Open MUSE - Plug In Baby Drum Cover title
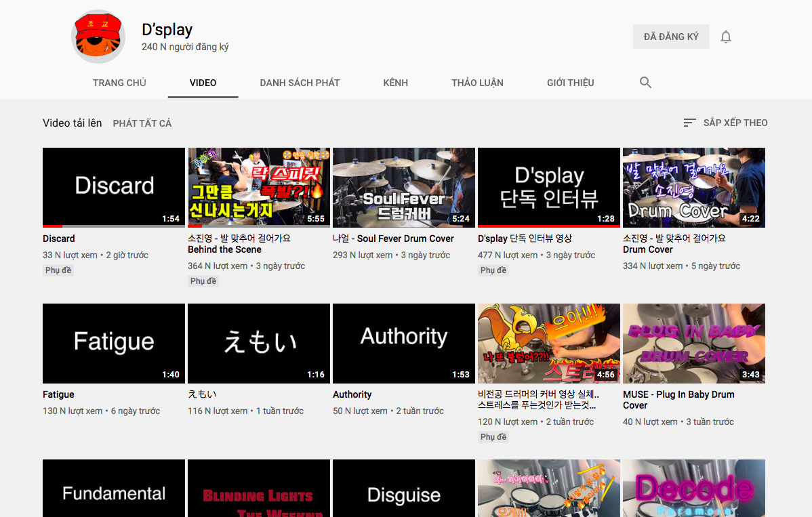812x517 pixels. [678, 400]
